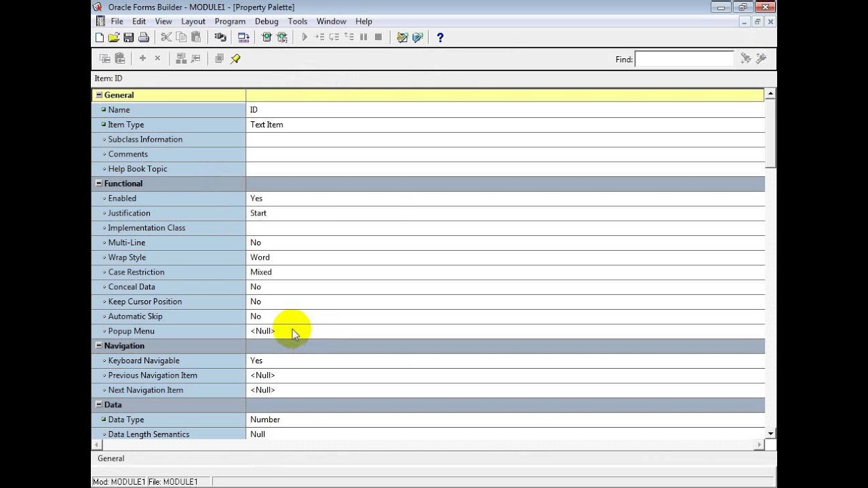Run the form with the Run Form icon
This screenshot has width=868, height=488.
(x=267, y=37)
